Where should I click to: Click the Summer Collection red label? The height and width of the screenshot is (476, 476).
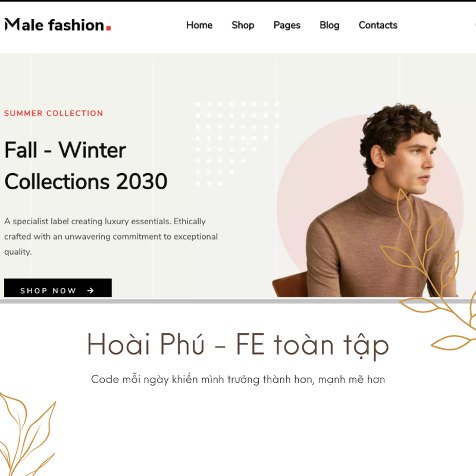point(54,113)
